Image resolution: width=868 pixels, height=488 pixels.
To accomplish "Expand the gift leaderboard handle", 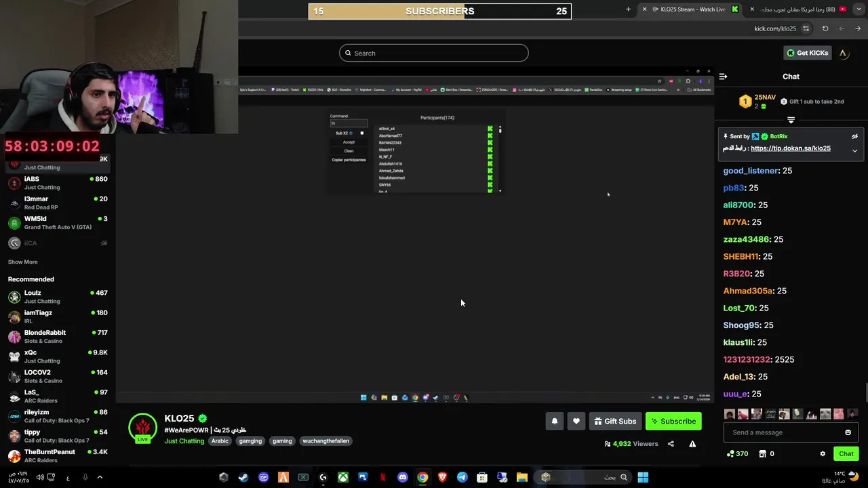I will (x=791, y=120).
